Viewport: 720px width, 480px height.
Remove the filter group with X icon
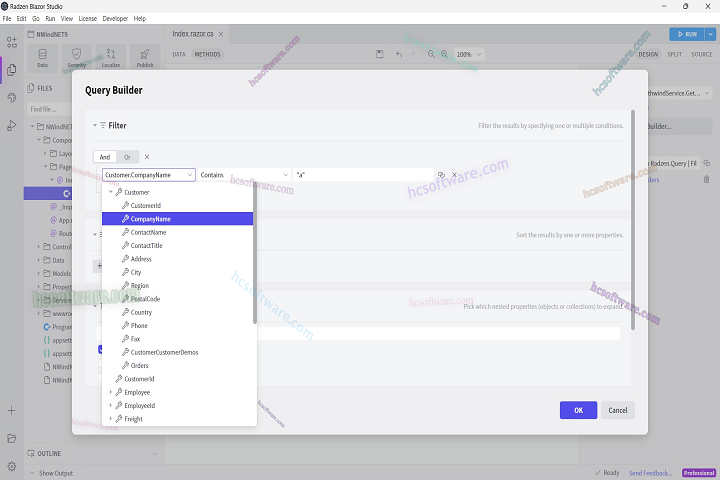point(147,157)
